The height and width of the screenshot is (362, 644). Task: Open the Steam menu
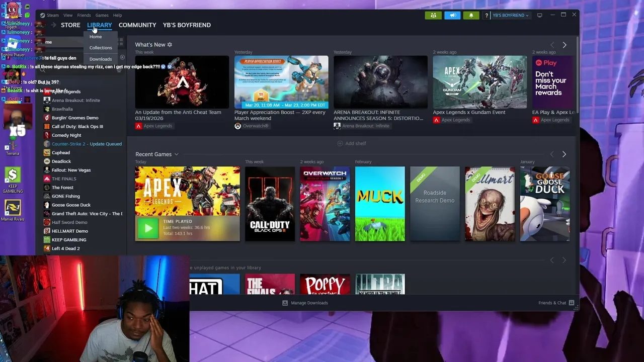[52, 15]
